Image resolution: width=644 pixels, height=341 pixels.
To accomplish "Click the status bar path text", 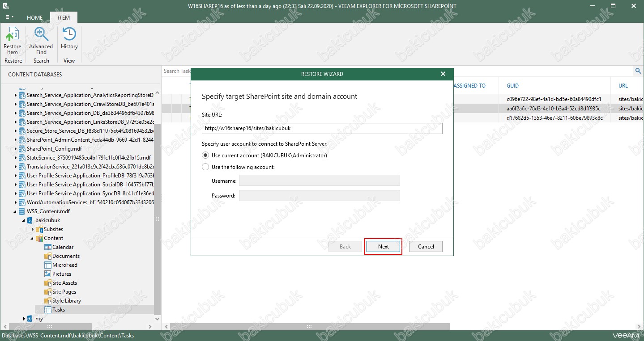I will pos(68,336).
